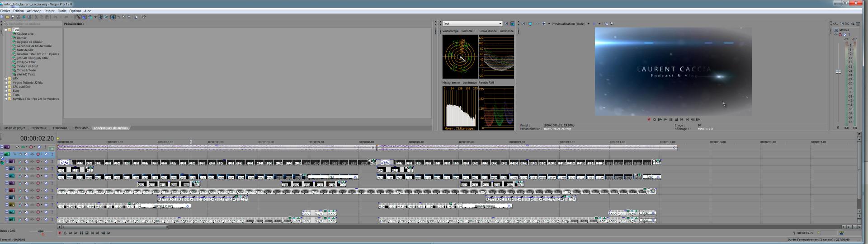Toggle Lock Envelopes to Events icon
This screenshot has height=244, width=868.
[100, 17]
